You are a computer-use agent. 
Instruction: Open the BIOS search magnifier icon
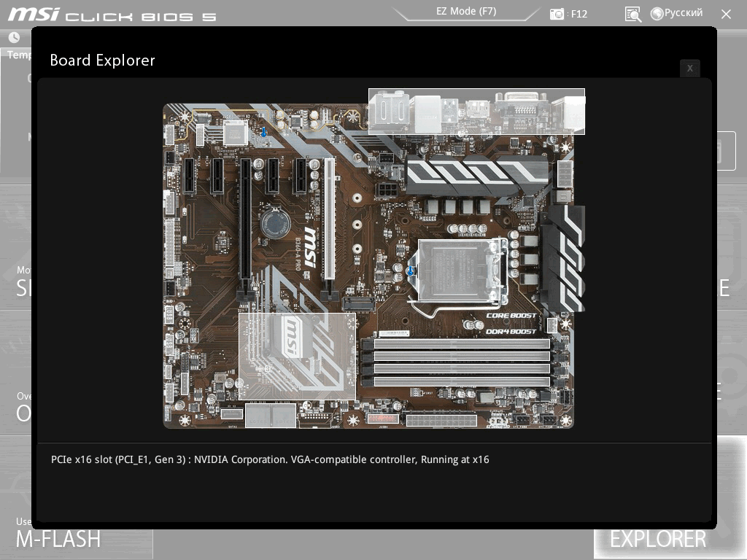(x=632, y=15)
